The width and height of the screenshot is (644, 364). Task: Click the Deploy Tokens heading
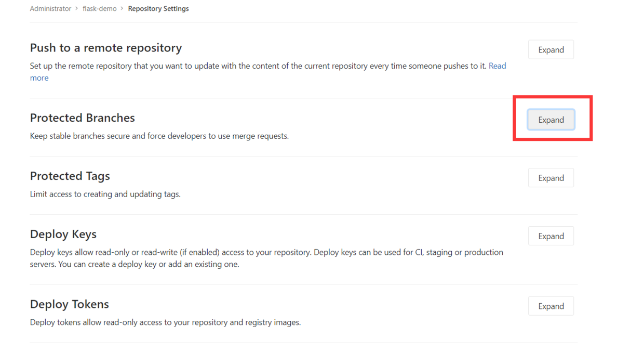point(70,304)
